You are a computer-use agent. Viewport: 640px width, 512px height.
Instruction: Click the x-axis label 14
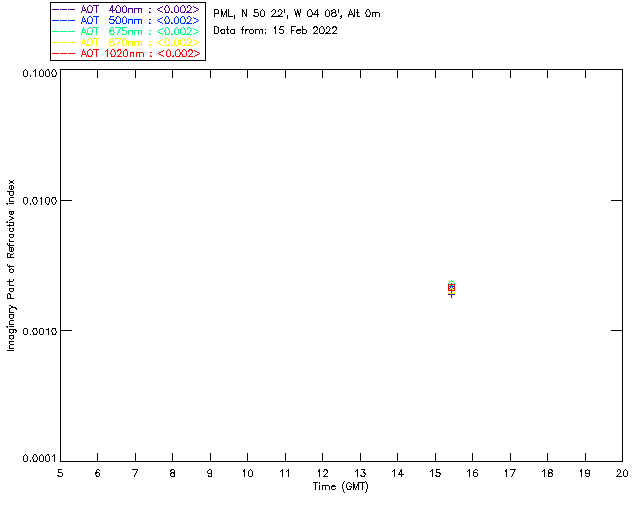[x=398, y=473]
